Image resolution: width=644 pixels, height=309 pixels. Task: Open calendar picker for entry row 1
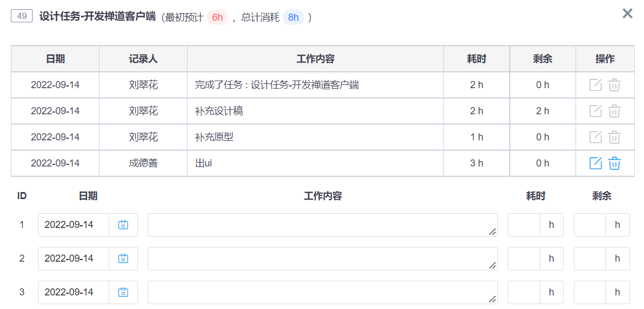(123, 225)
